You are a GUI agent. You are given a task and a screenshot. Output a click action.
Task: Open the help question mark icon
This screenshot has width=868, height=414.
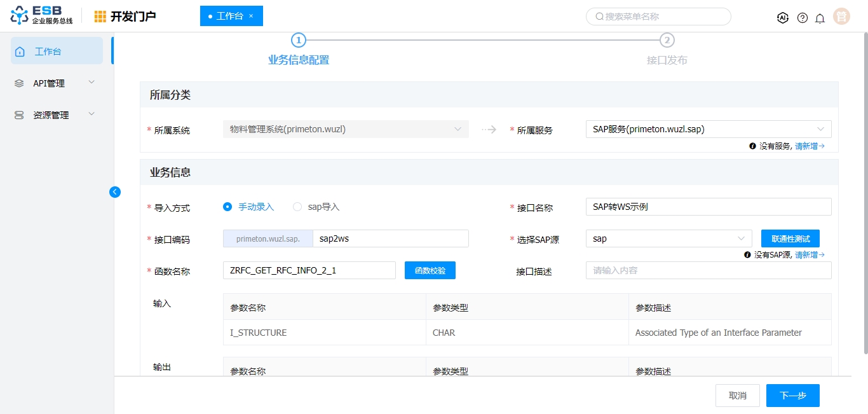(803, 18)
